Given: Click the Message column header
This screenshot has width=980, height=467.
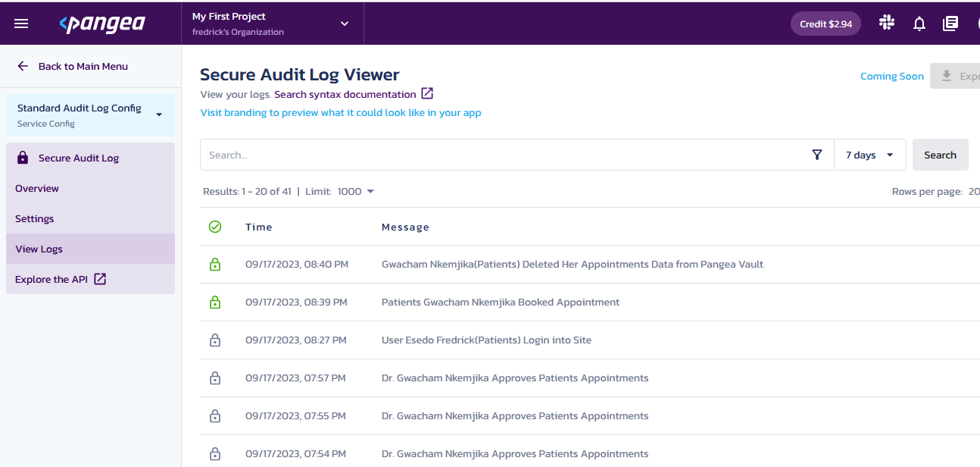Looking at the screenshot, I should coord(405,227).
